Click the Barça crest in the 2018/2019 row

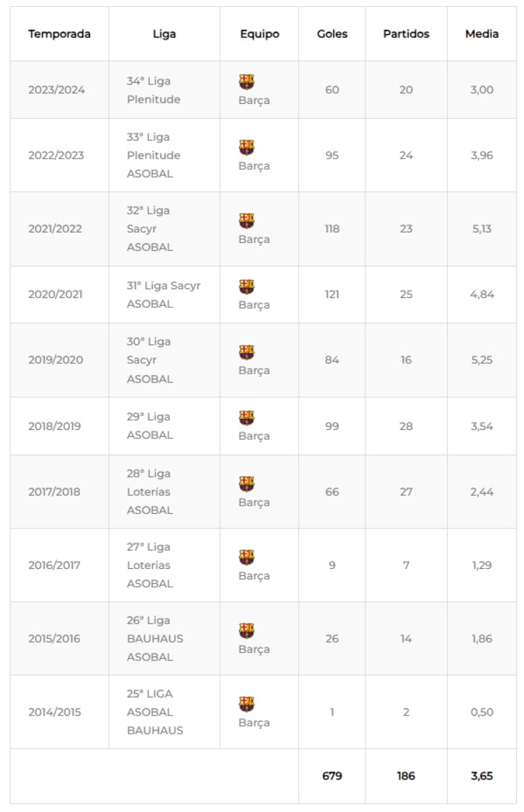click(246, 418)
